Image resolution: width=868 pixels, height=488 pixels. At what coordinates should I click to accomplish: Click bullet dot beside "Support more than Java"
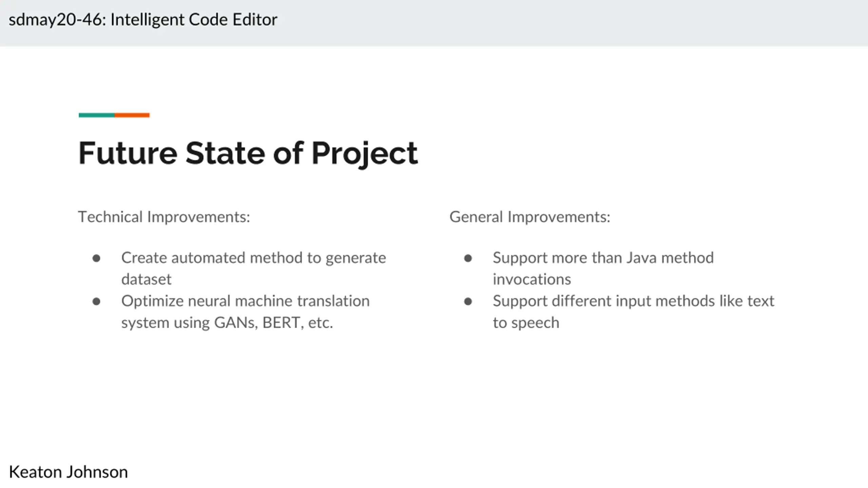pos(468,258)
